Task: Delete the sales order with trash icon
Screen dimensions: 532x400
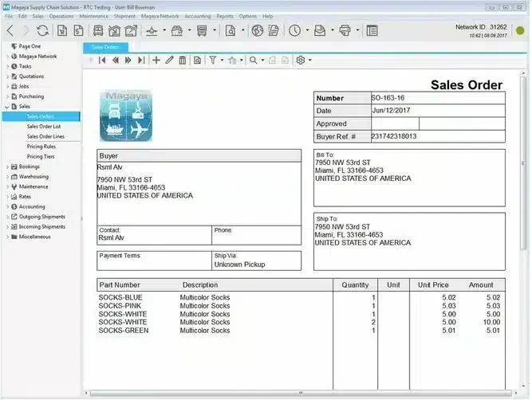Action: pyautogui.click(x=183, y=61)
